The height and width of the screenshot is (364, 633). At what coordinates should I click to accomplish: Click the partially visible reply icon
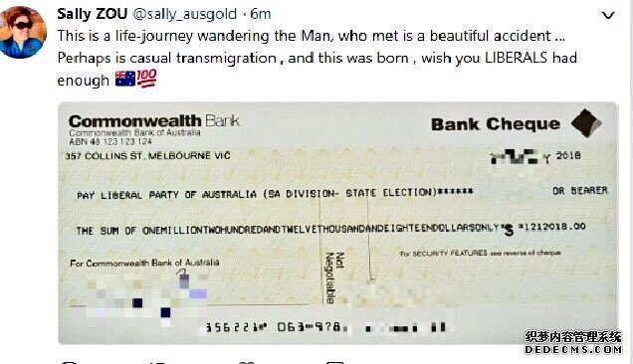[x=69, y=362]
